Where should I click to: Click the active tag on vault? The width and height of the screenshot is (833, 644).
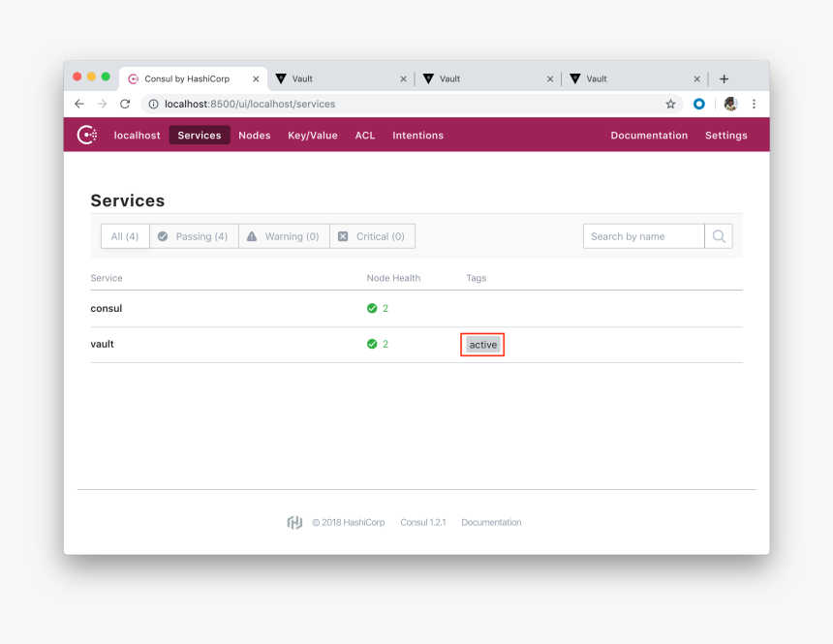(x=483, y=345)
